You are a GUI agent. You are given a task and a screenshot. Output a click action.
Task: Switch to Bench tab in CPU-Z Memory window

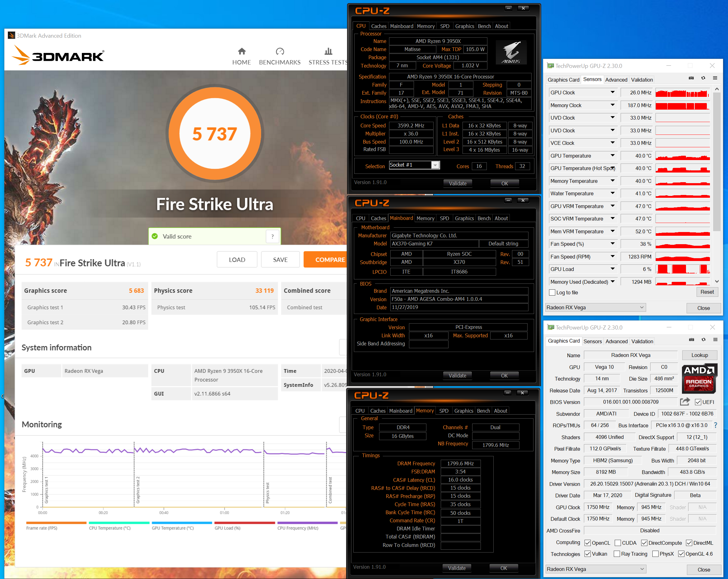483,411
